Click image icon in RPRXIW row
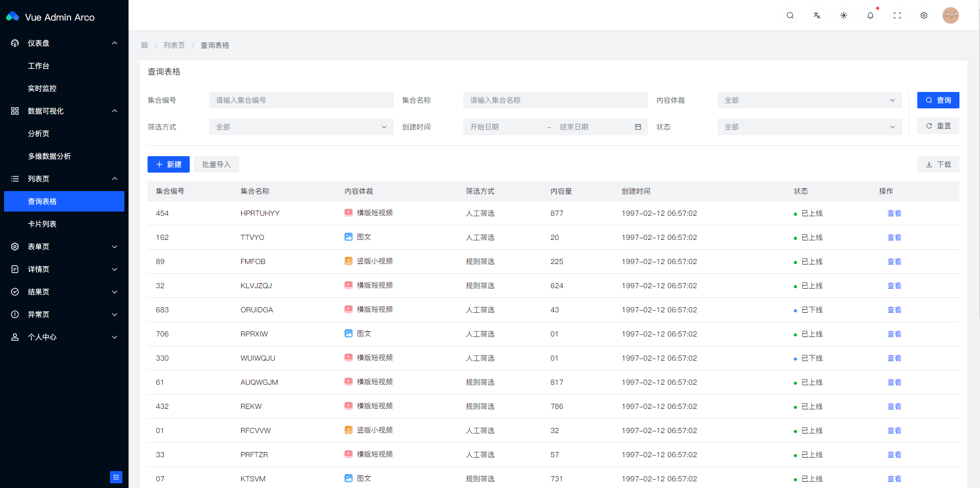Viewport: 980px width, 488px height. click(x=349, y=333)
